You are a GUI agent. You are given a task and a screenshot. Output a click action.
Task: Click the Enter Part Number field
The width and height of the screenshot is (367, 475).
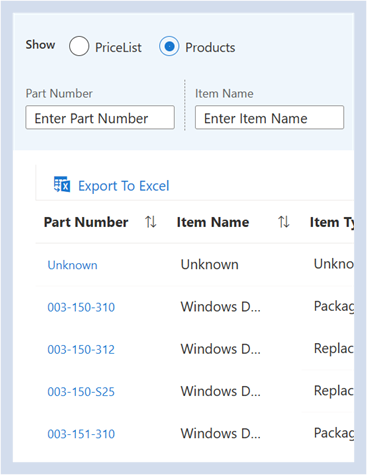tap(100, 117)
